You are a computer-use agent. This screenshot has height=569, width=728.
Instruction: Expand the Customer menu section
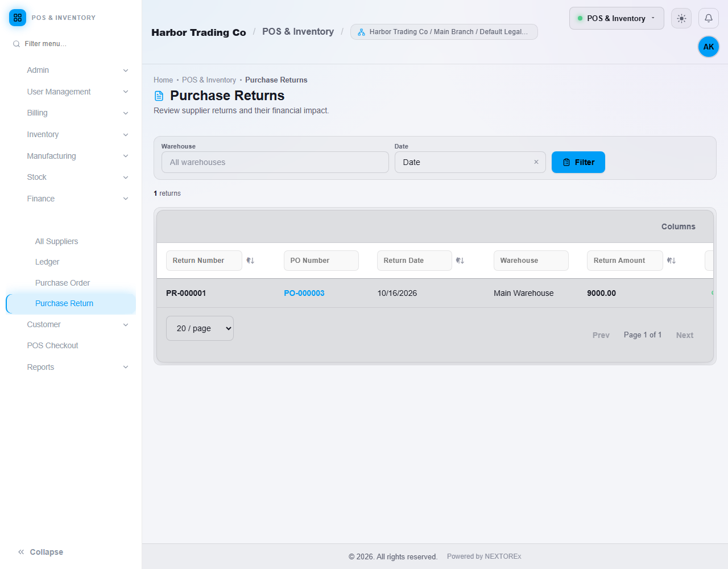point(77,324)
